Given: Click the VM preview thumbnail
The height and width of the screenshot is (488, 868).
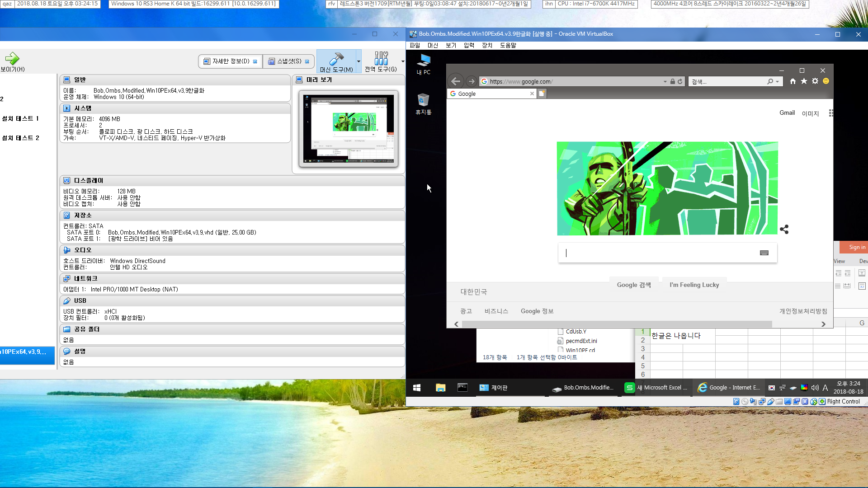Looking at the screenshot, I should tap(349, 129).
